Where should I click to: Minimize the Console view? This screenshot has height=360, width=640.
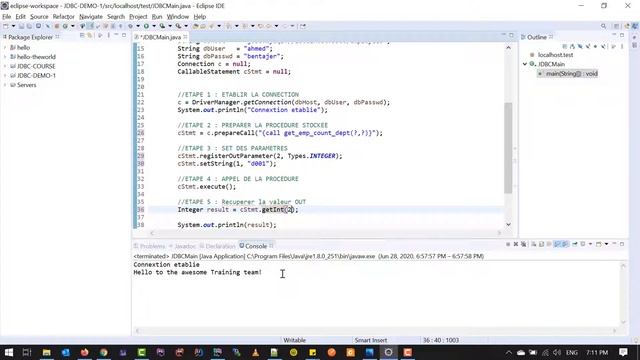click(614, 244)
